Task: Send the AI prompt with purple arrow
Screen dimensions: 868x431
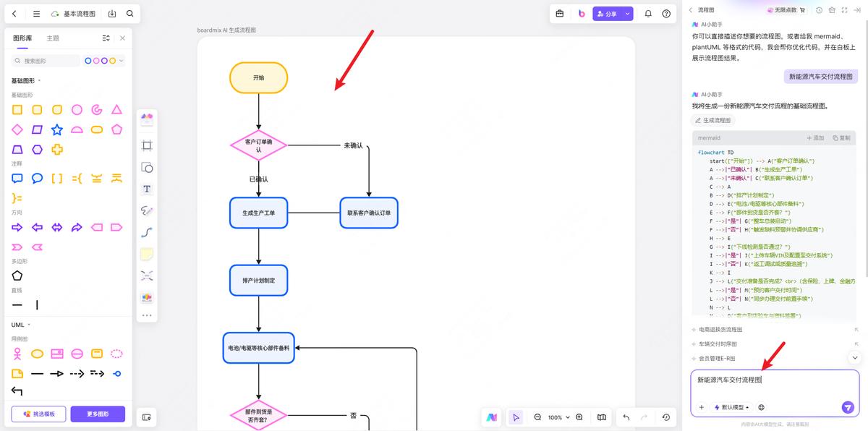Action: (x=848, y=407)
